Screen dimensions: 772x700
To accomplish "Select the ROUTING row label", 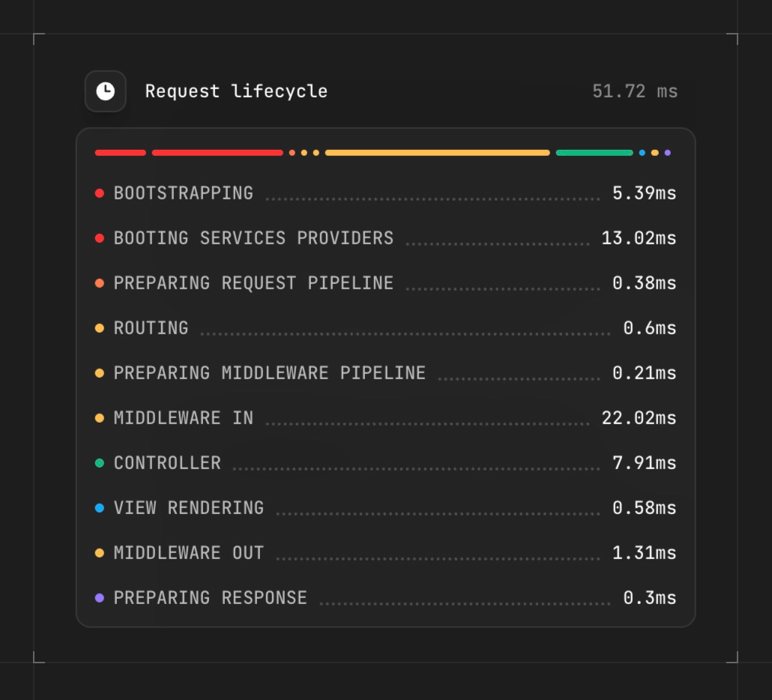I will [151, 328].
